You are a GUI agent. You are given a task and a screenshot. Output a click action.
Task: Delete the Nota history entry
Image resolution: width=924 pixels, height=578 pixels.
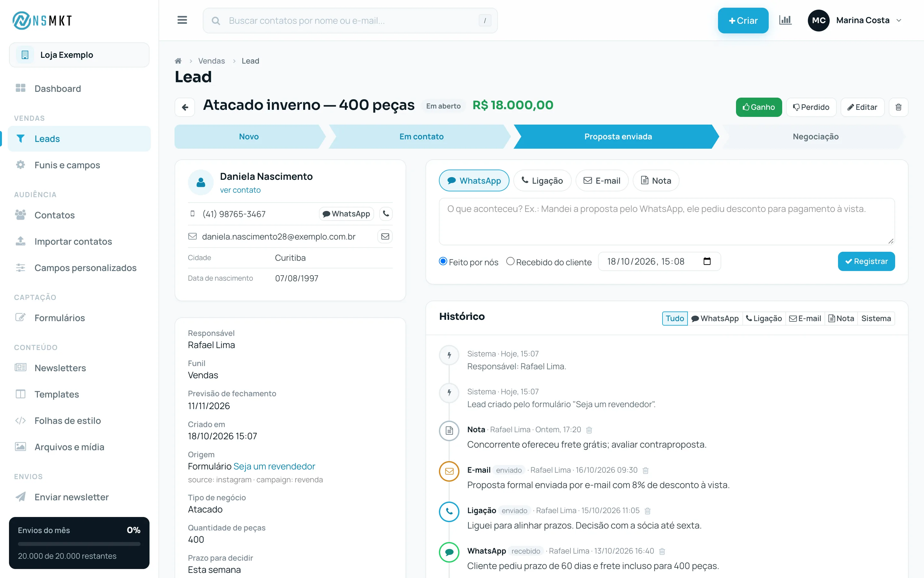[589, 430]
